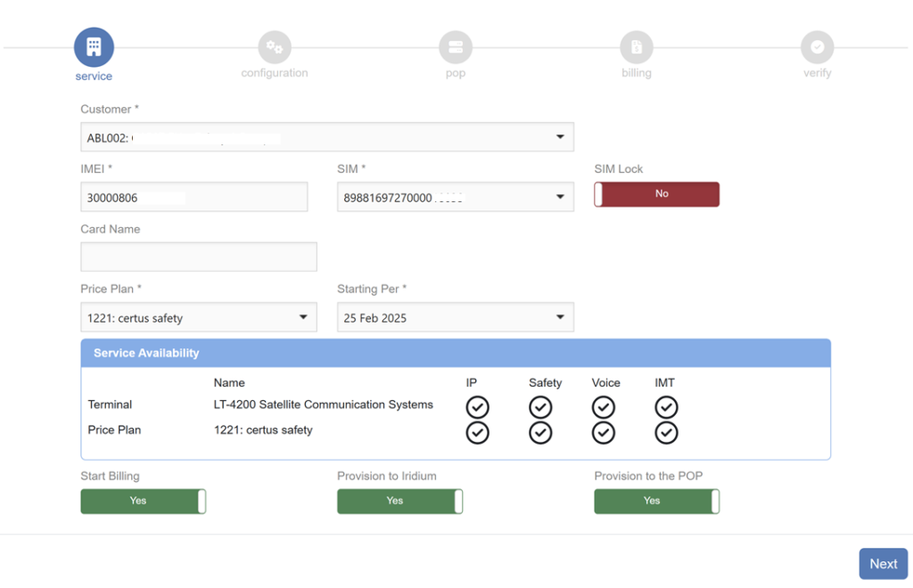Click the billing step document icon
The width and height of the screenshot is (913, 588).
point(637,47)
